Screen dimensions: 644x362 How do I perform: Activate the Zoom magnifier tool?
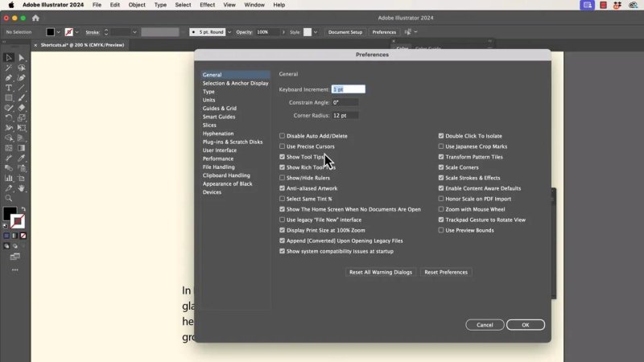point(9,198)
